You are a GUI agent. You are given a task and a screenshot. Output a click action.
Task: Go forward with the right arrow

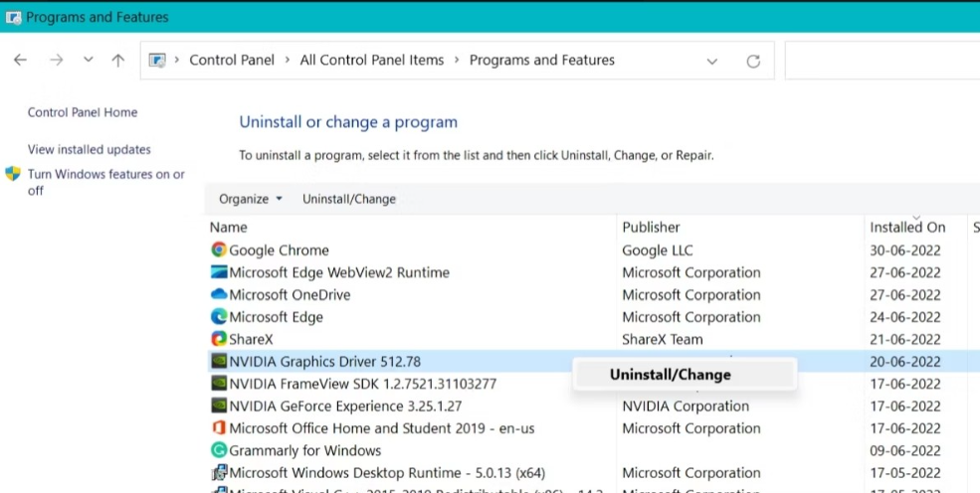(57, 60)
